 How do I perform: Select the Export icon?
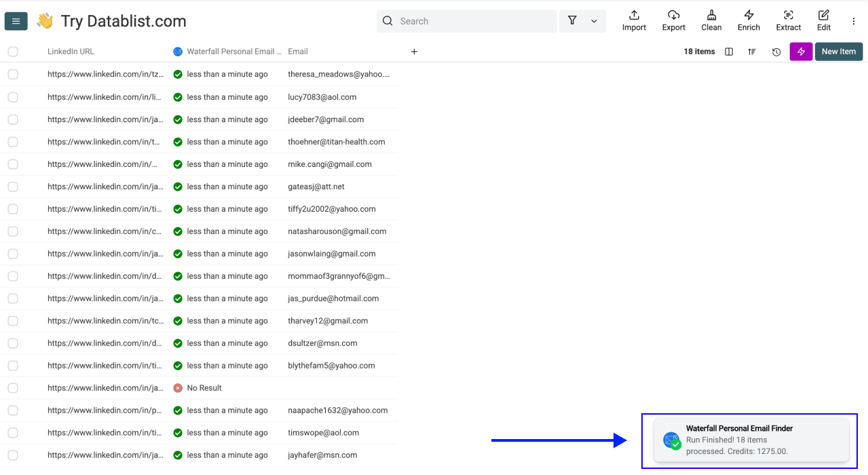pos(673,20)
